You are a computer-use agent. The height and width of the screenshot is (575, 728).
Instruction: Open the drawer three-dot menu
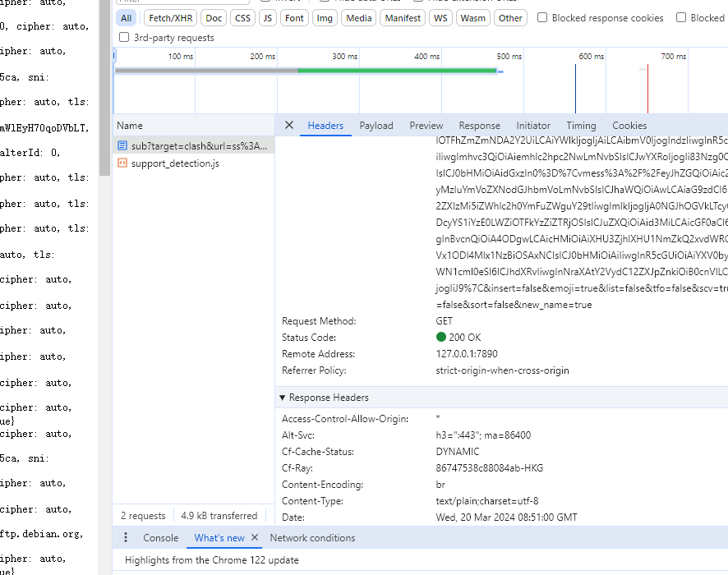[x=126, y=537]
